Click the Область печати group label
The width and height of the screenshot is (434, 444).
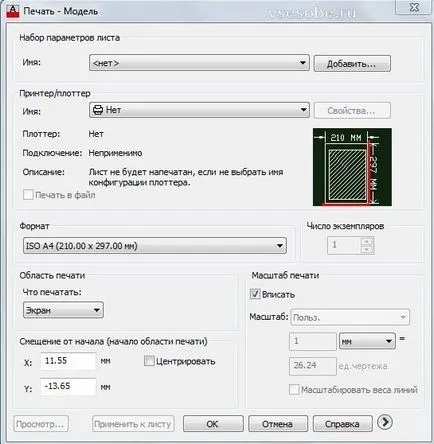pos(52,275)
